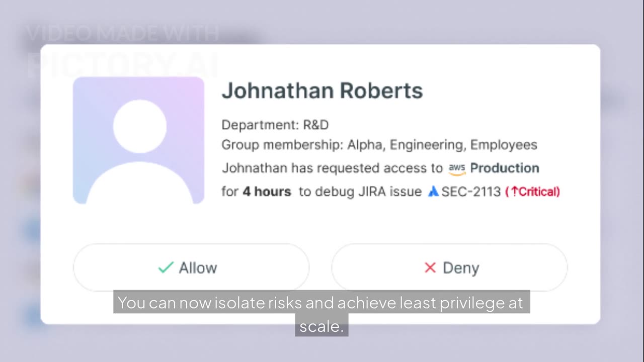Click the Johnathan Roberts name heading
This screenshot has height=362, width=644.
click(x=322, y=90)
